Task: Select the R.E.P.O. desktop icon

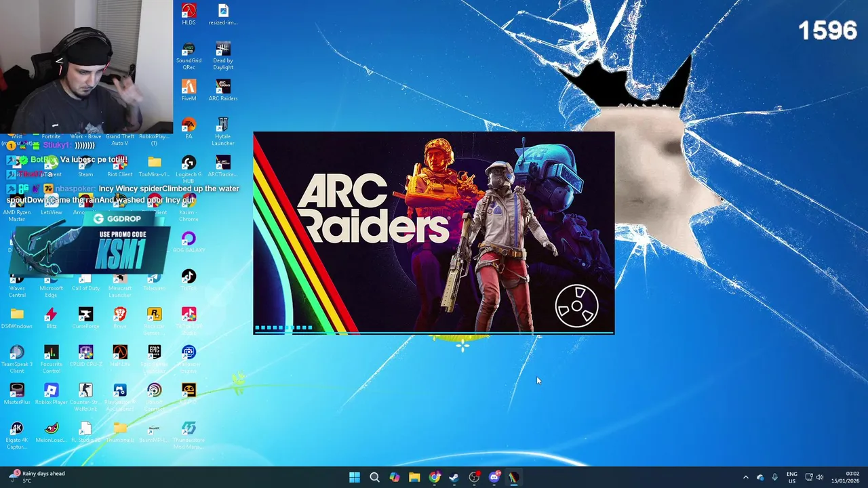Action: click(x=189, y=394)
